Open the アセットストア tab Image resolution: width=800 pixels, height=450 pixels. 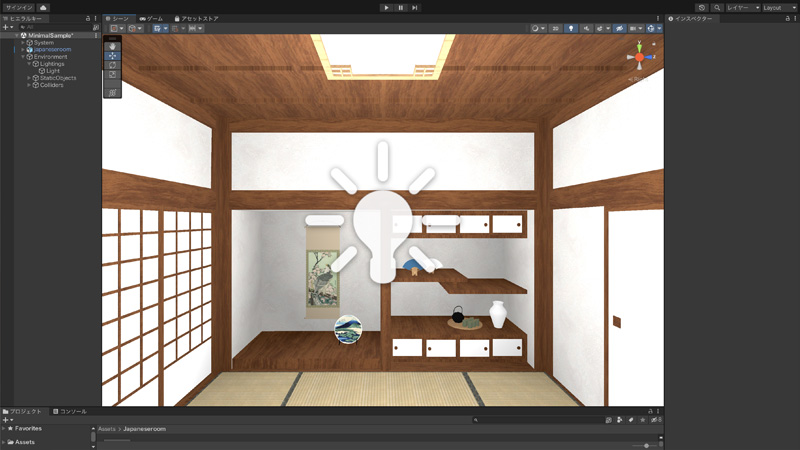tap(196, 18)
